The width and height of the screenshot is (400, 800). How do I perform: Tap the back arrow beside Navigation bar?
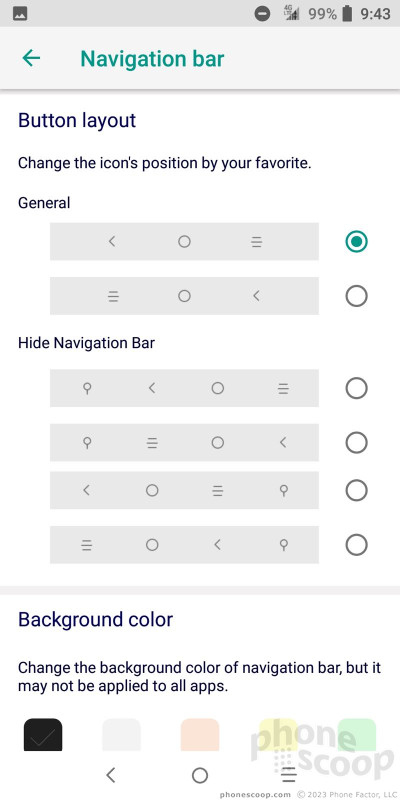pyautogui.click(x=31, y=58)
